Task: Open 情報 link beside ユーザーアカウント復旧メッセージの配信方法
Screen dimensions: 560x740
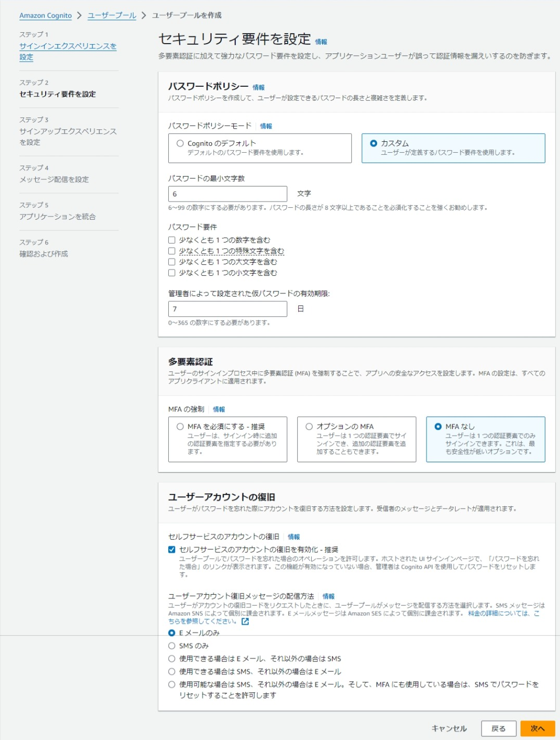Action: (x=328, y=597)
